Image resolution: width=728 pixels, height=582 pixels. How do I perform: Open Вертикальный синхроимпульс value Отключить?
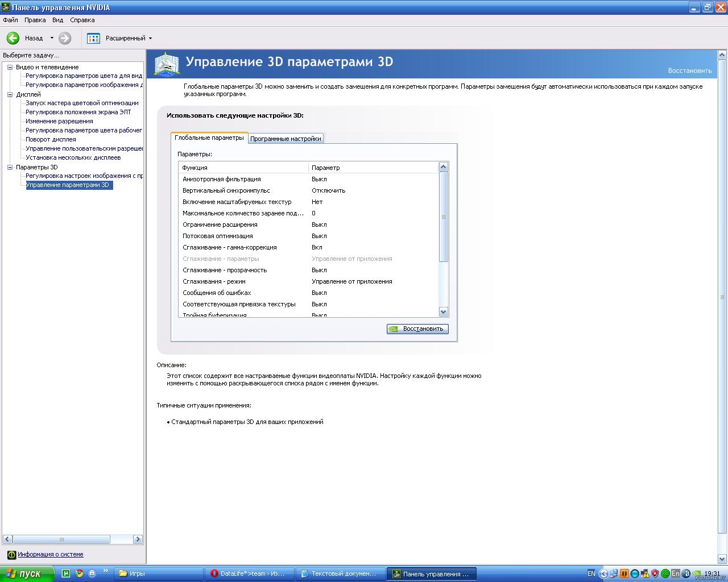[x=328, y=190]
